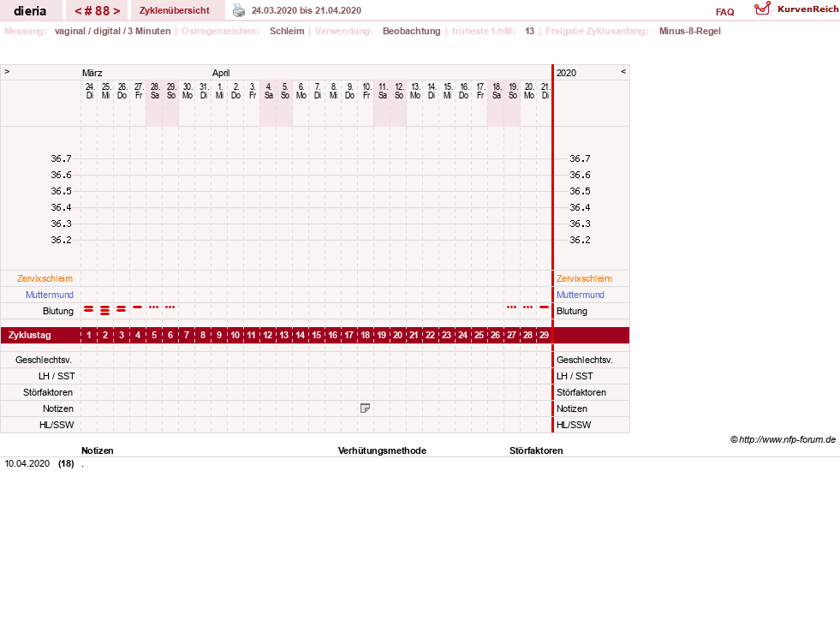This screenshot has width=840, height=638.
Task: Open the dieria user tab
Action: point(30,11)
